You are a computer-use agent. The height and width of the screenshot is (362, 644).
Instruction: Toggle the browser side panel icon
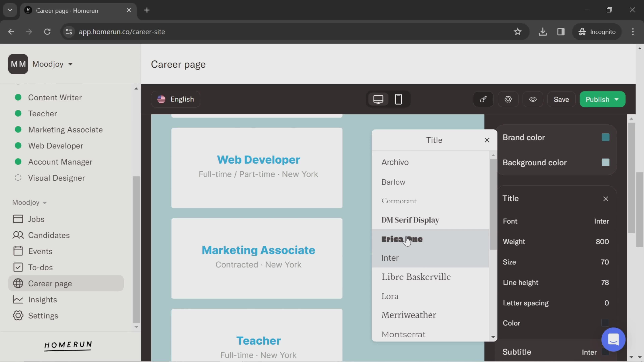(561, 32)
